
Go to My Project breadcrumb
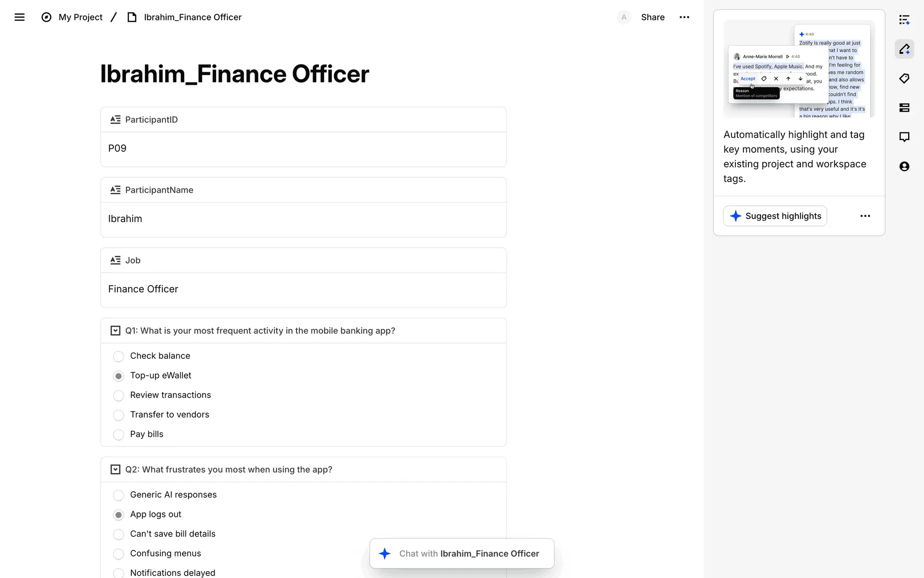(x=80, y=17)
